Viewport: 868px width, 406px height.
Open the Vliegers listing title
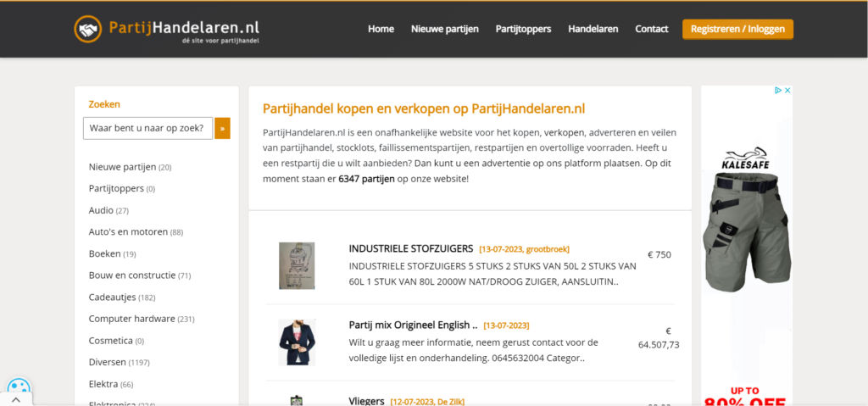coord(366,400)
